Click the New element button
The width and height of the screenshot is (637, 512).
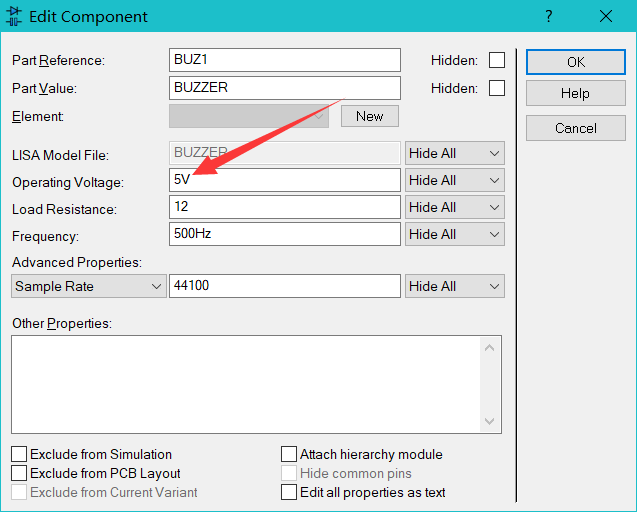[x=370, y=116]
